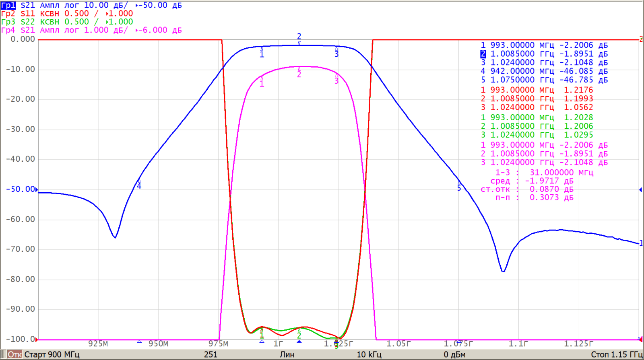Click the Старт 900 МГц field
644x360 pixels.
point(52,354)
